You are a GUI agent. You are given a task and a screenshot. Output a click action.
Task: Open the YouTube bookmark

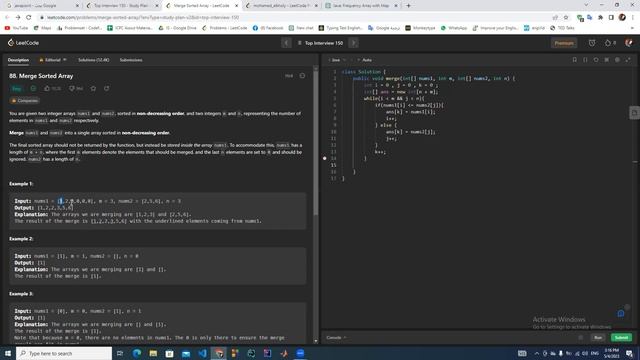coord(16,28)
